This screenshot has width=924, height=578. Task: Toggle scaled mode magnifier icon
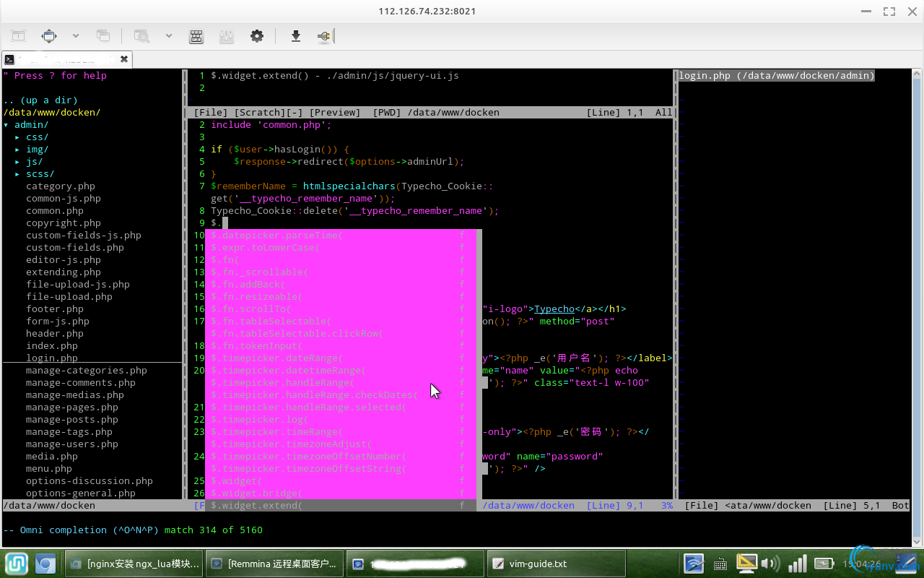pyautogui.click(x=141, y=35)
